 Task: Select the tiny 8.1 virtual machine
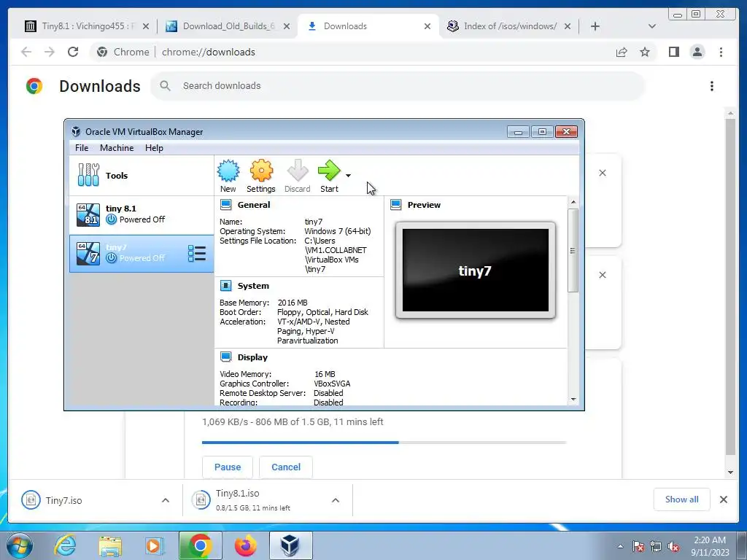coord(141,214)
